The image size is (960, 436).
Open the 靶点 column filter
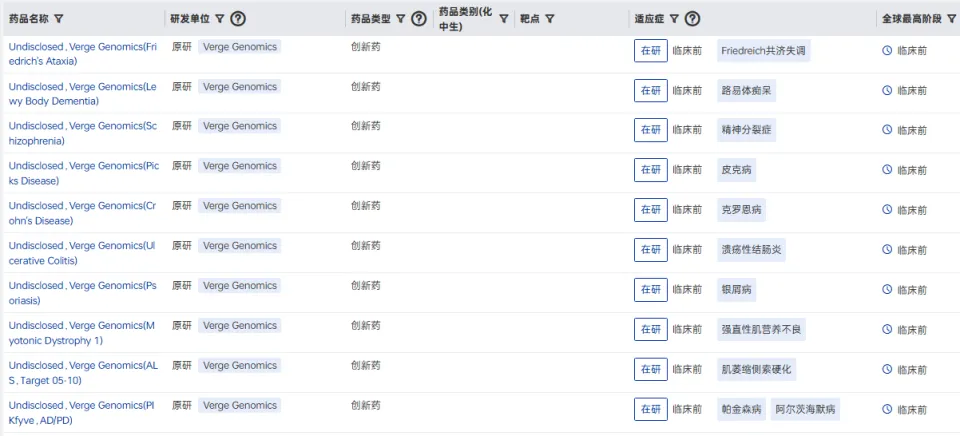pyautogui.click(x=550, y=19)
